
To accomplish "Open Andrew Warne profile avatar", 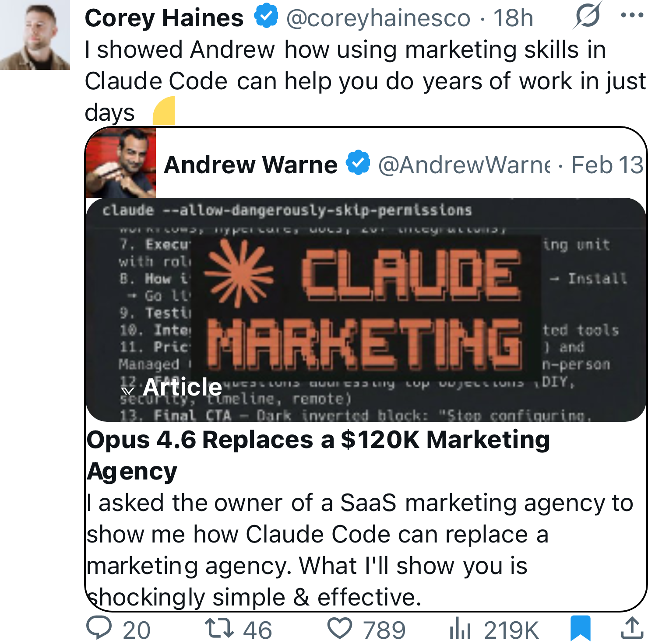I will 121,162.
